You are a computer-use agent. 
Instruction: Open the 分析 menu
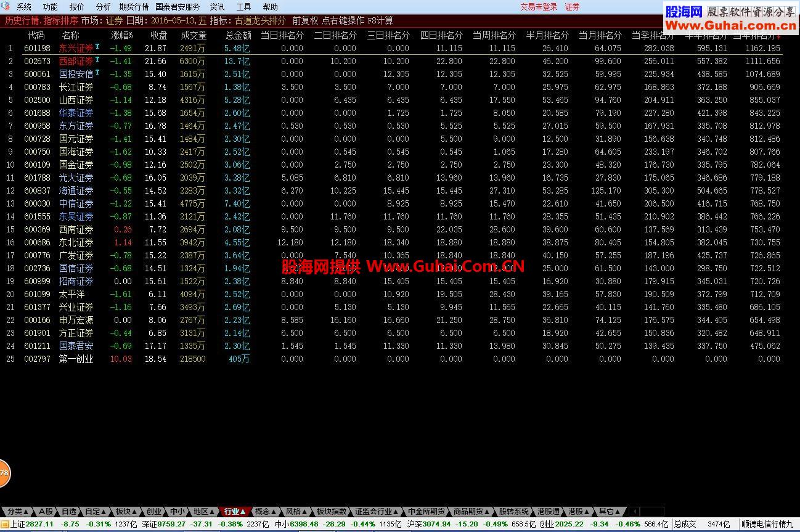[x=104, y=7]
